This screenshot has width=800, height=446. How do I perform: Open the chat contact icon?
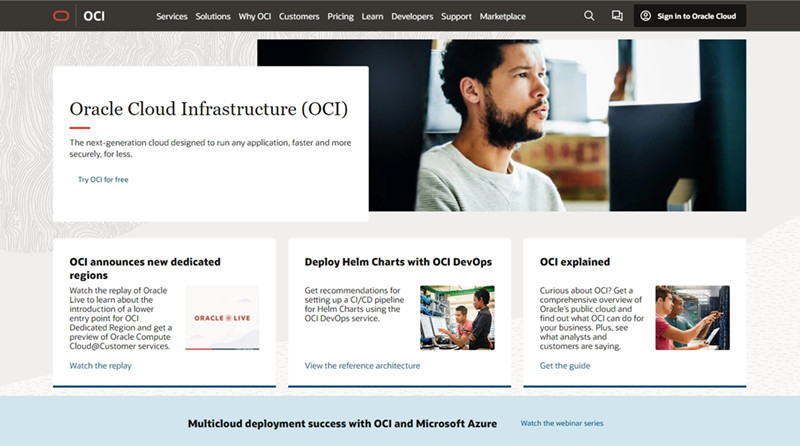pos(617,16)
